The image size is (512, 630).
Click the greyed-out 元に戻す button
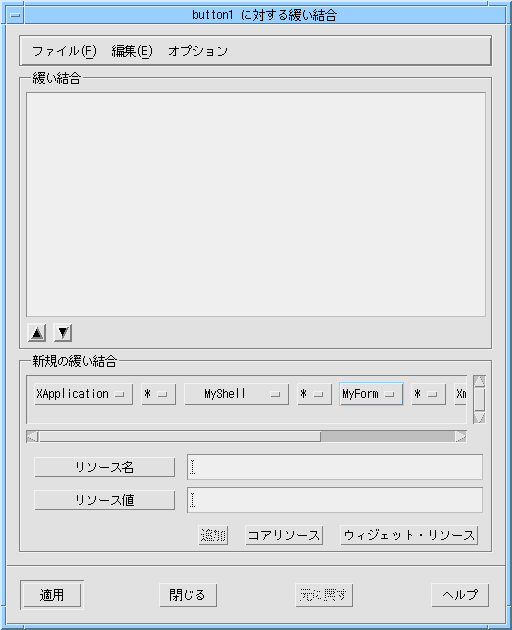(324, 595)
